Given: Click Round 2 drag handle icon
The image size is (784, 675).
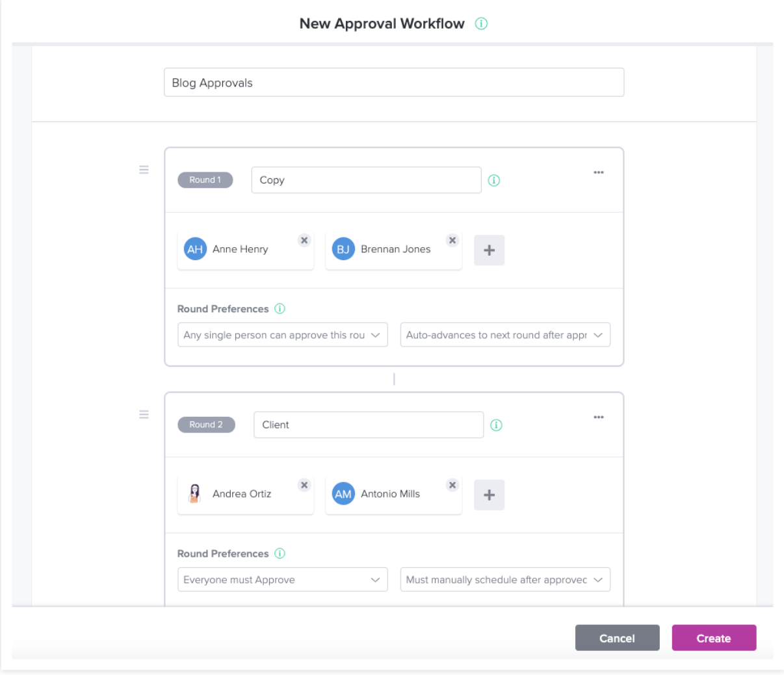Looking at the screenshot, I should click(x=144, y=414).
